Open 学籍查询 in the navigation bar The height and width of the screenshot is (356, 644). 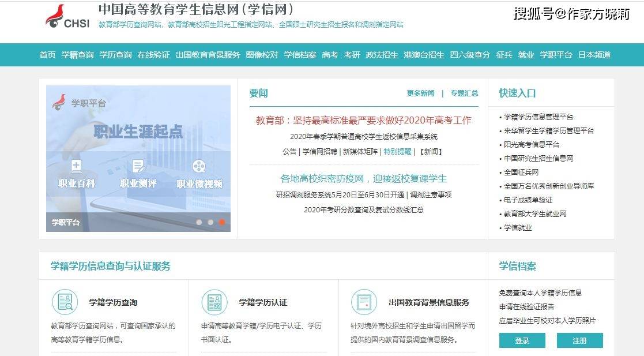pyautogui.click(x=78, y=55)
